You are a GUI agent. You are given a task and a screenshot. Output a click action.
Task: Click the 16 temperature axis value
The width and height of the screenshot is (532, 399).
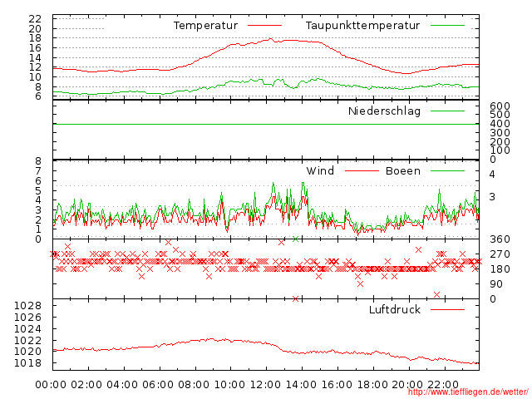click(35, 48)
